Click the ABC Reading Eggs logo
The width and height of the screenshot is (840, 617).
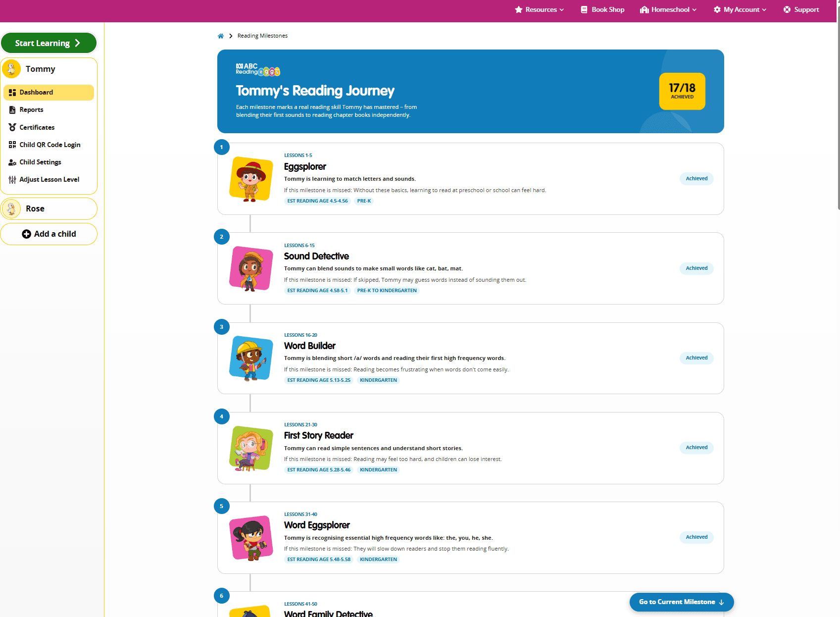258,69
